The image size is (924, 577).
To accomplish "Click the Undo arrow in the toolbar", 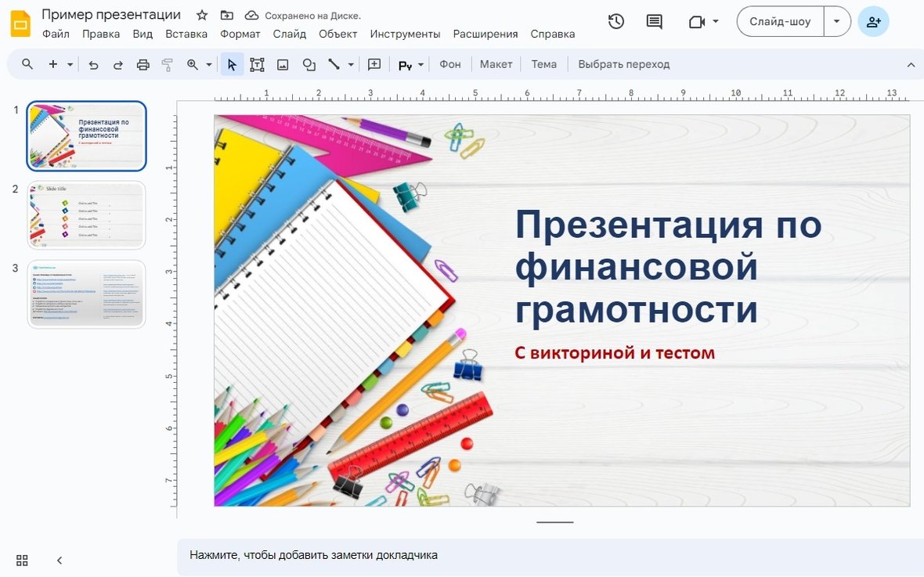I will click(94, 65).
